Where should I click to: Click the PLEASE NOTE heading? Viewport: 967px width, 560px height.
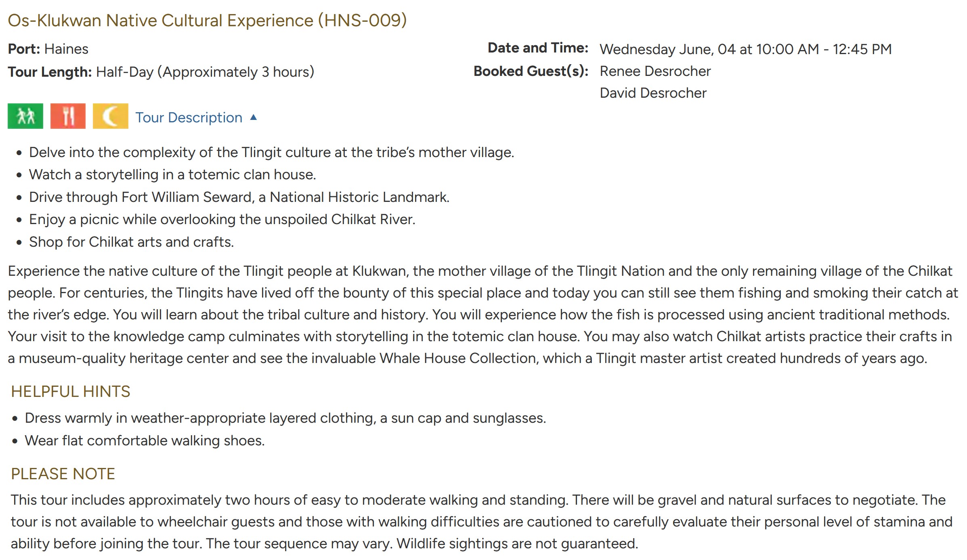(63, 474)
